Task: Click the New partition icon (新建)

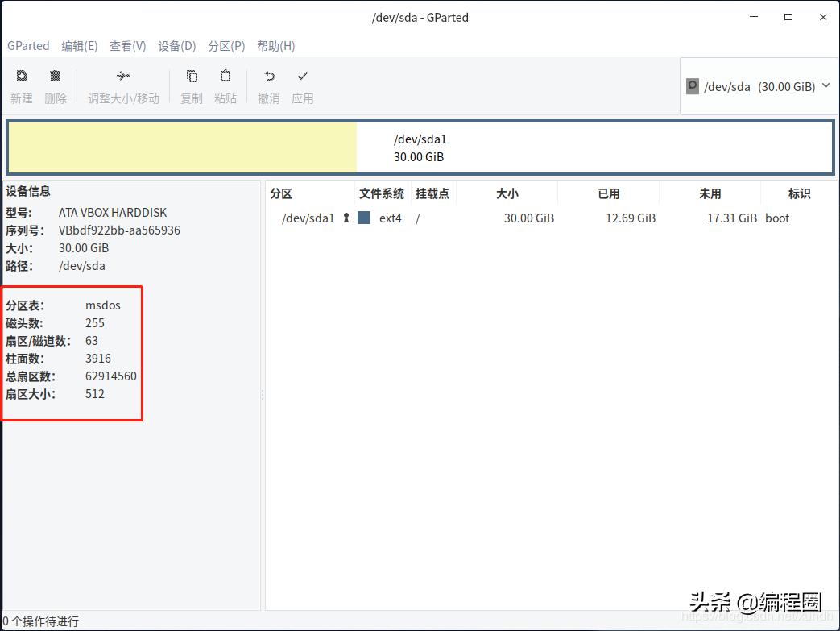Action: point(20,85)
